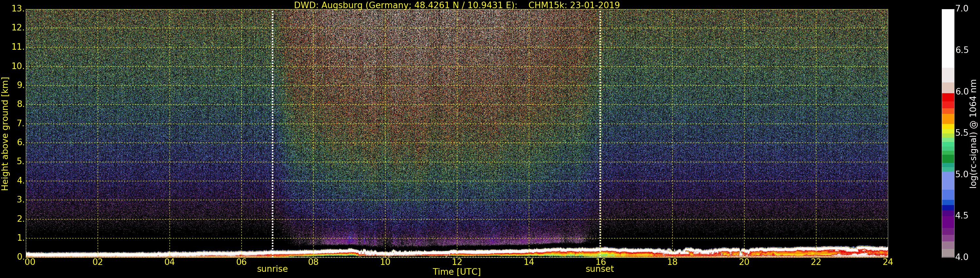This screenshot has height=278, width=980.
Task: Click the purple segment of the colorbar
Action: coord(948,222)
